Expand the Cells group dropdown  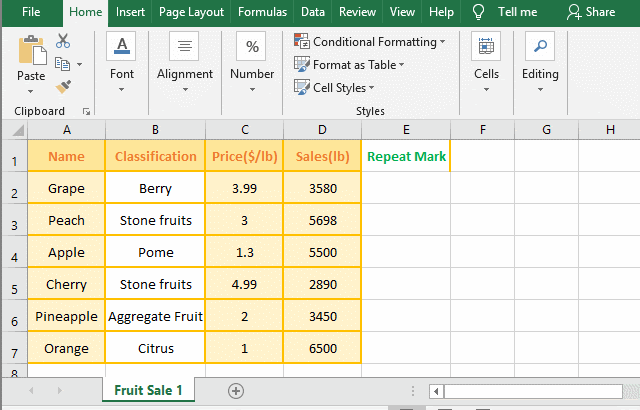coord(486,89)
